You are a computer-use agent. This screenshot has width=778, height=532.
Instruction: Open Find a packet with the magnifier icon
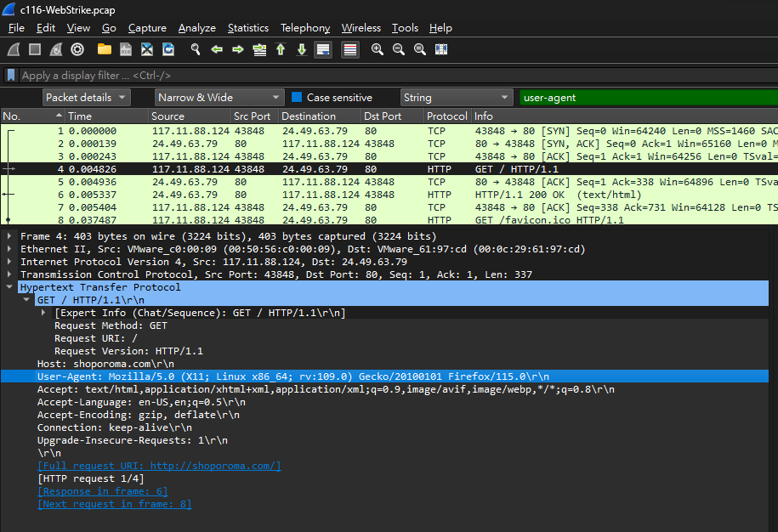(196, 49)
